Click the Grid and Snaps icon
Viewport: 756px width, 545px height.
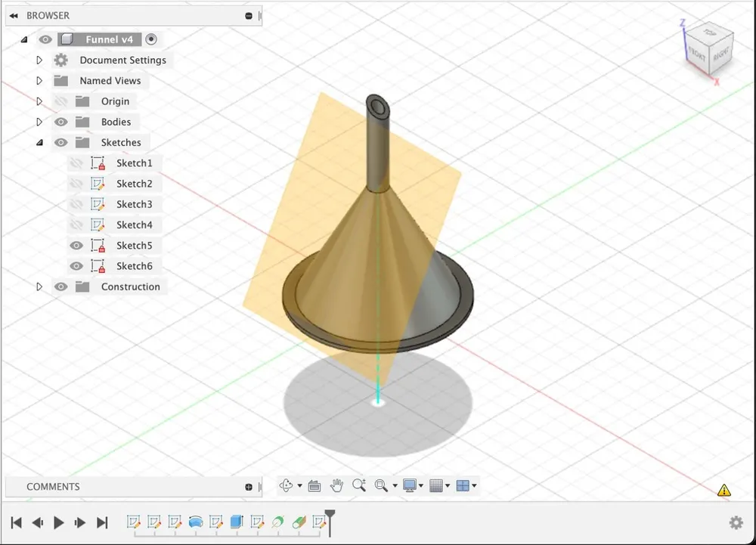[436, 485]
